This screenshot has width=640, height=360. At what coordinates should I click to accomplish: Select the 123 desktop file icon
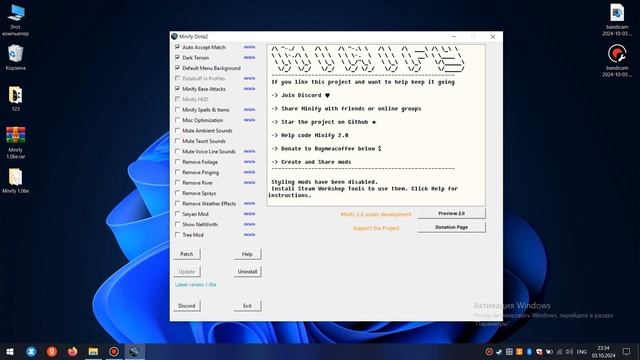[16, 98]
